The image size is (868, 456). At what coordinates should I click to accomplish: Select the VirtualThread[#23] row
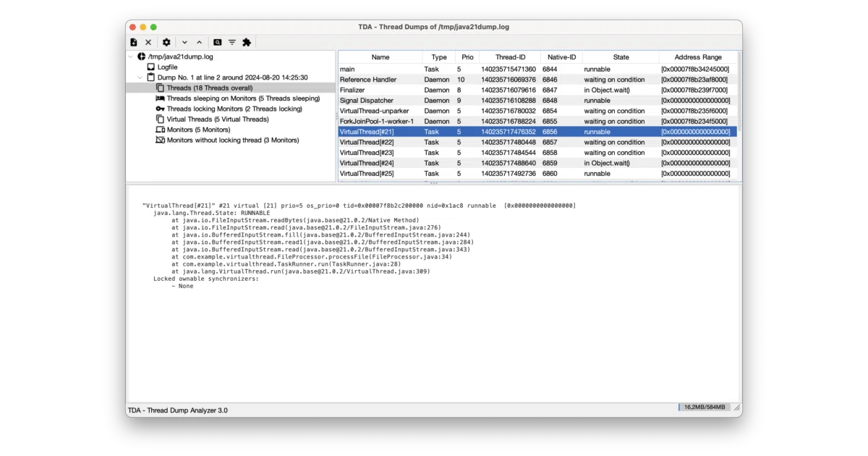pos(537,153)
